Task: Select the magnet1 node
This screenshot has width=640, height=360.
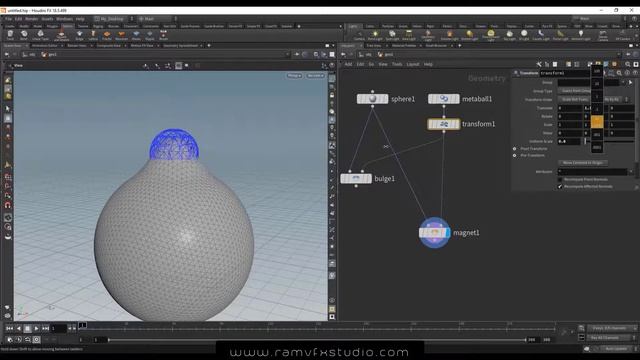Action: click(435, 232)
